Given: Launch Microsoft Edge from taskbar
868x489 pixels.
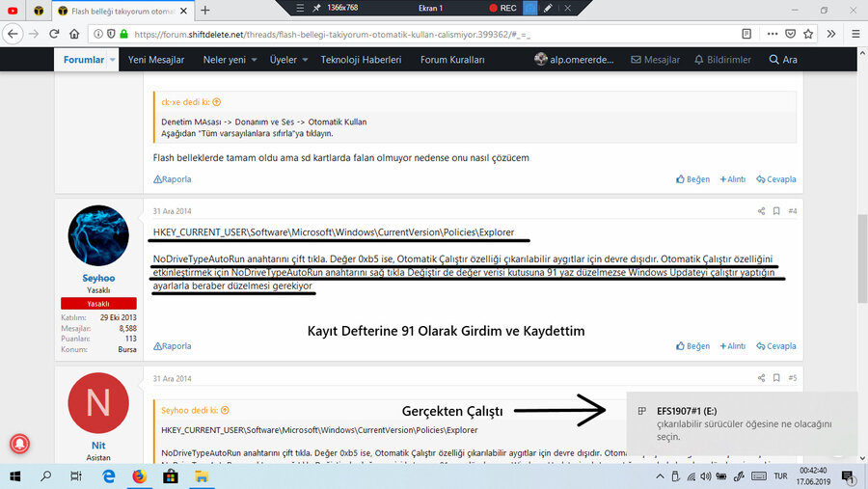Looking at the screenshot, I should [x=108, y=476].
